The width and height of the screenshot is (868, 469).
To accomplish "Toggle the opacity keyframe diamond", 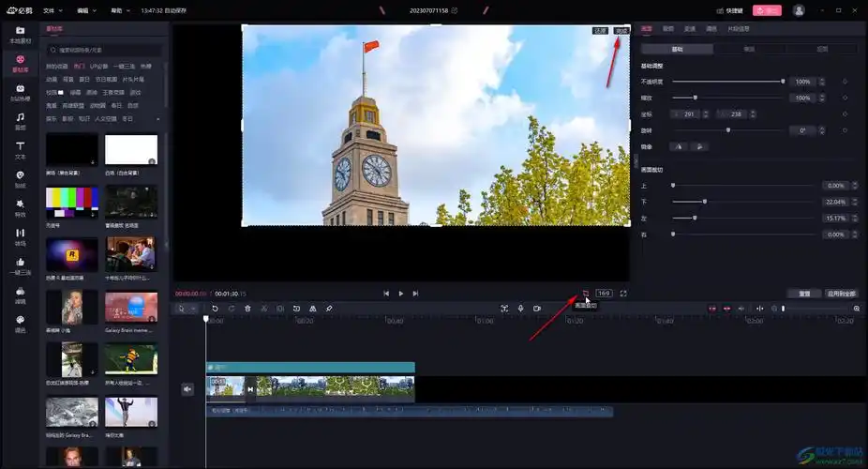I will (x=845, y=82).
